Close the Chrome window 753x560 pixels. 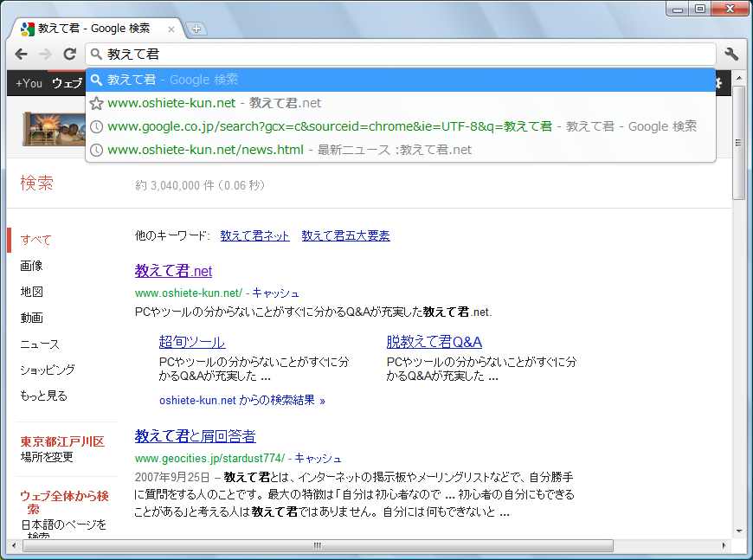[x=730, y=9]
